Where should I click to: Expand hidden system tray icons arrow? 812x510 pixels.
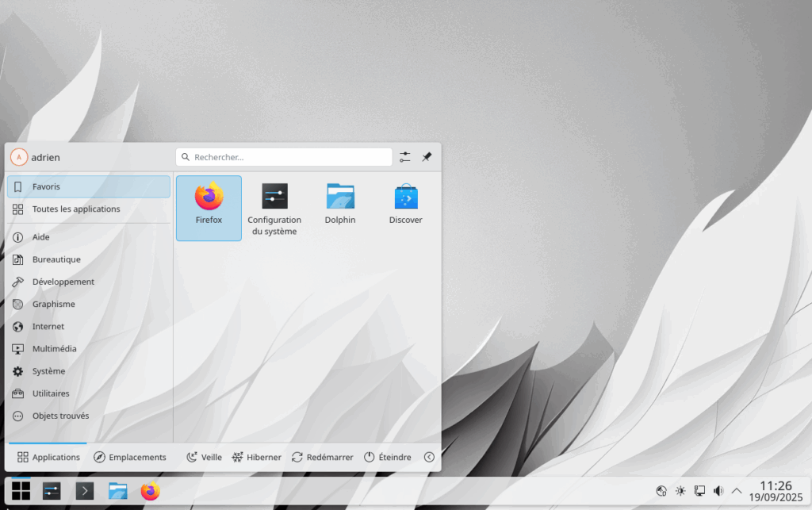737,491
